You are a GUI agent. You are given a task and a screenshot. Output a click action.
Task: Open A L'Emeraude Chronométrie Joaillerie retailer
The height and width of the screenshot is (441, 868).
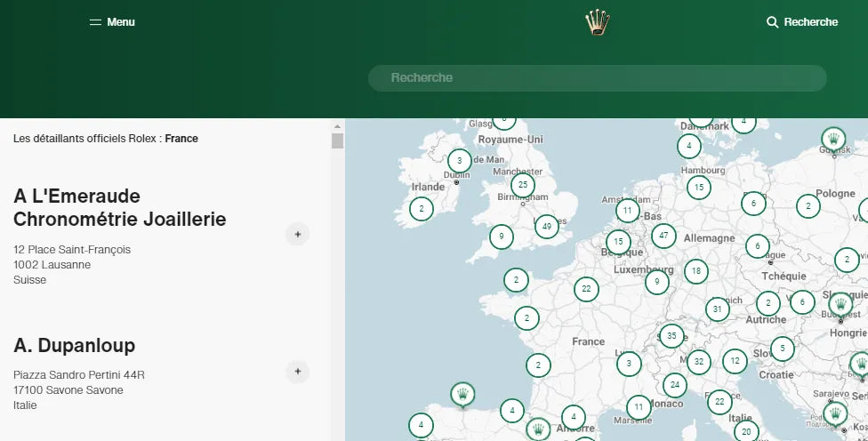click(120, 207)
